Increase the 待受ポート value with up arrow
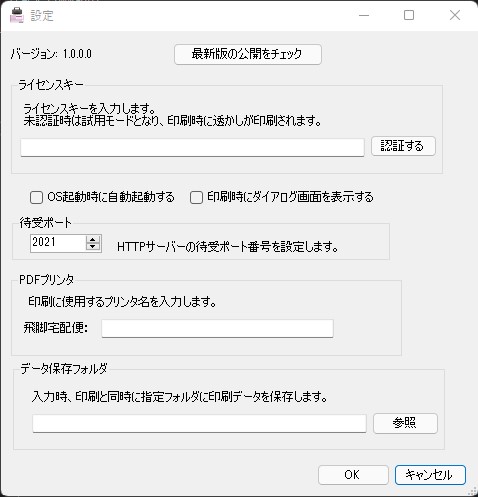The image size is (478, 497). click(93, 239)
